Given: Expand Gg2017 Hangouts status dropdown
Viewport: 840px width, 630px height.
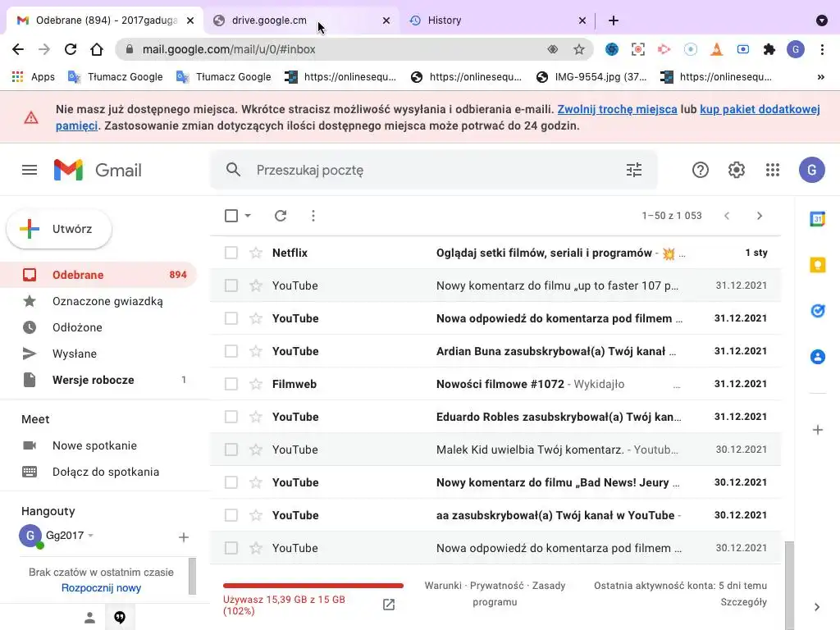Looking at the screenshot, I should 90,535.
